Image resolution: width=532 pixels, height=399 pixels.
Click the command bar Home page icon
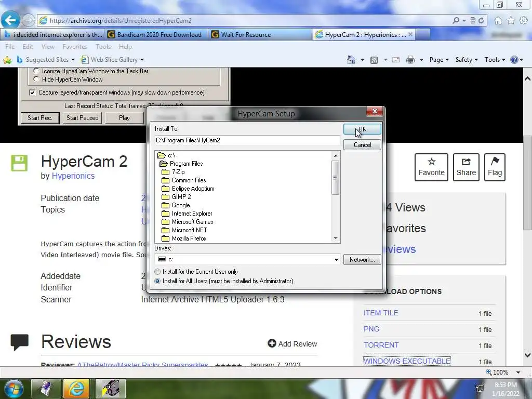[351, 60]
